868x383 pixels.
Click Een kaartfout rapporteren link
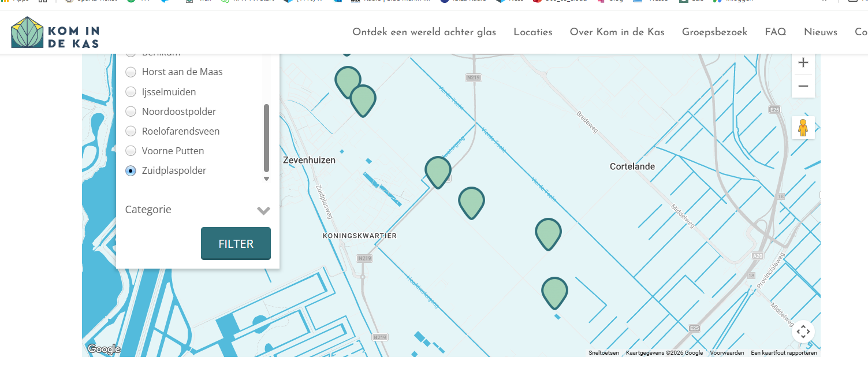click(784, 353)
